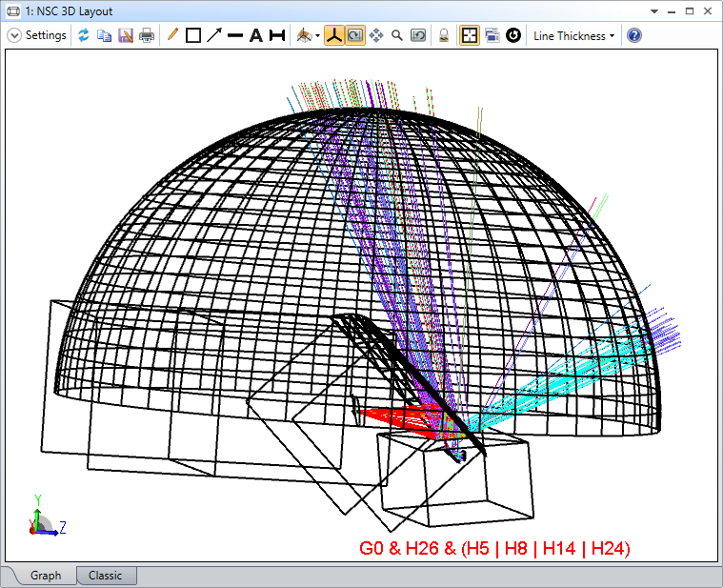The height and width of the screenshot is (588, 723).
Task: Close the NSC 3D Layout window
Action: point(709,11)
